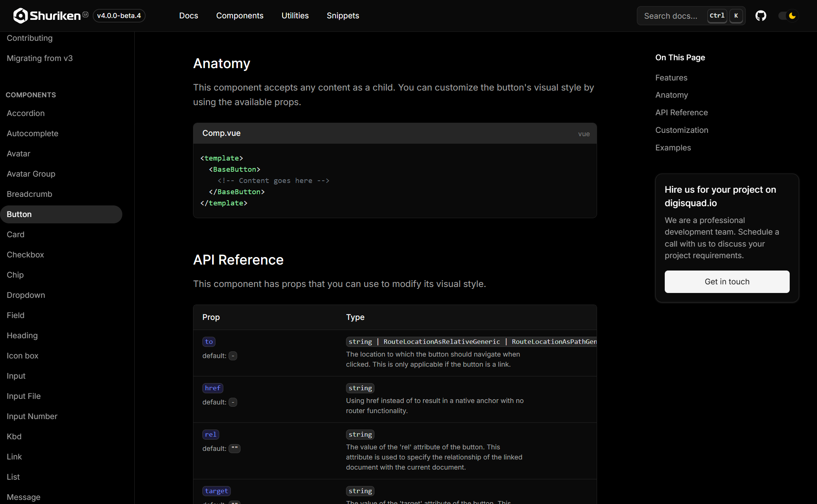Click the 'href' prop badge
This screenshot has height=504, width=817.
tap(212, 388)
